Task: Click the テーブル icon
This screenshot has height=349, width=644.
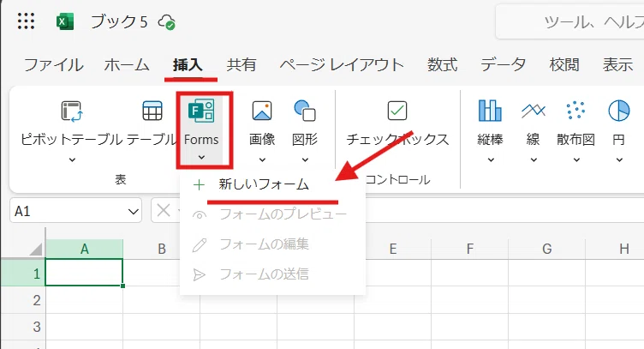Action: click(x=152, y=111)
